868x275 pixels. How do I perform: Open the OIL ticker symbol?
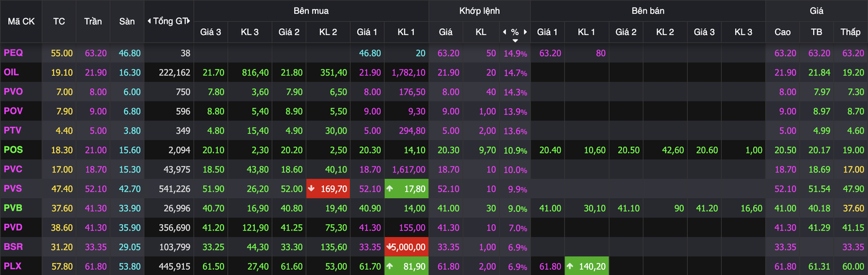click(11, 72)
